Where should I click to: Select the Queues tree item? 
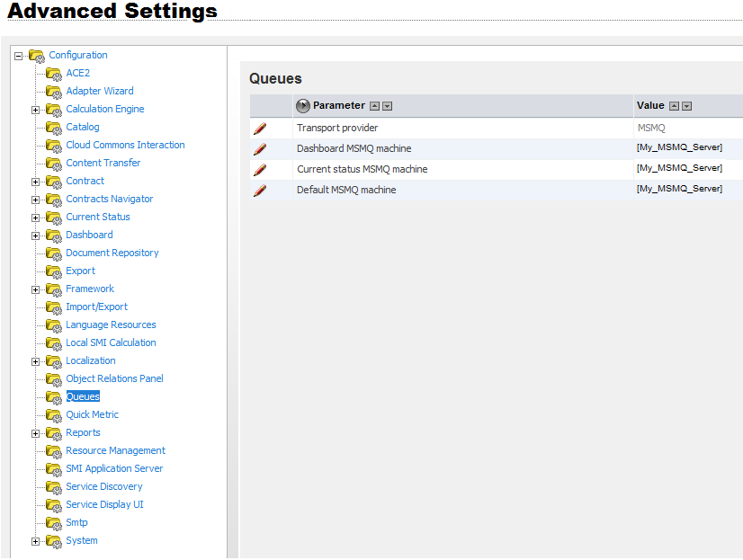pos(83,396)
